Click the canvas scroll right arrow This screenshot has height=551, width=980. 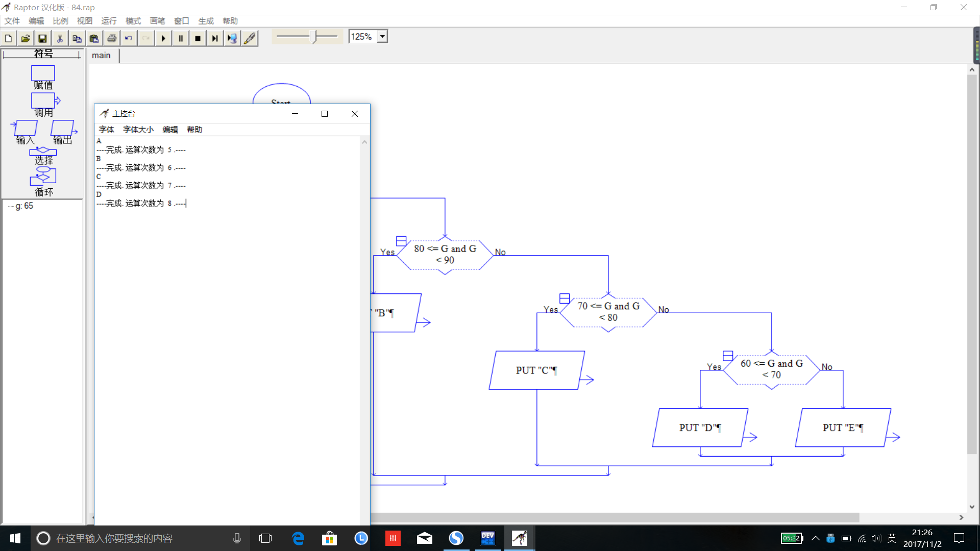961,517
